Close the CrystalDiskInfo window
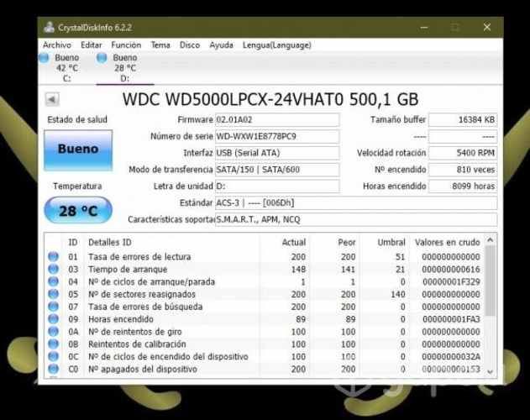530x420 pixels. tap(487, 28)
